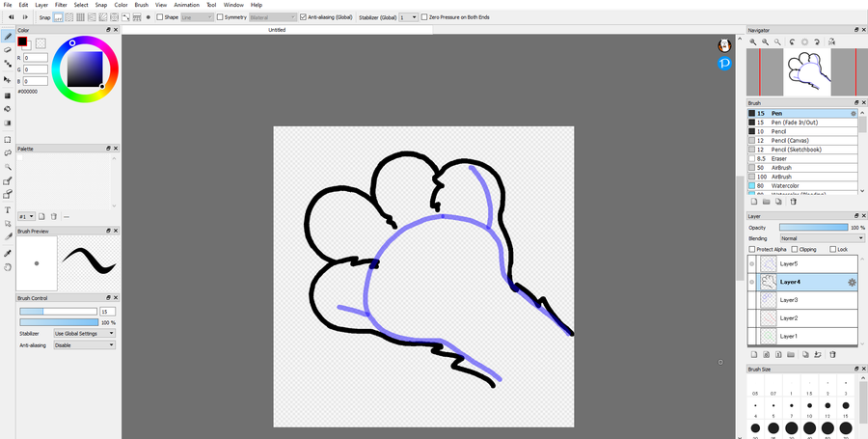Select the Brush tool in left toolbar
This screenshot has width=868, height=439.
point(8,37)
